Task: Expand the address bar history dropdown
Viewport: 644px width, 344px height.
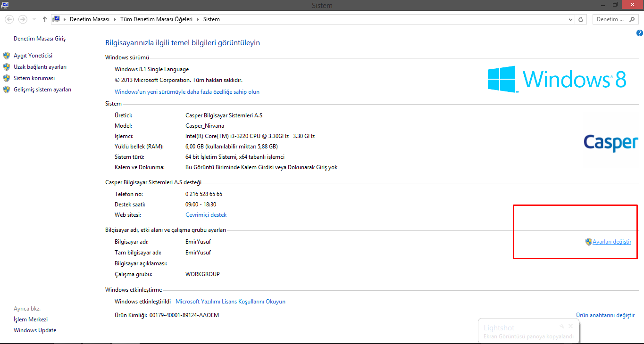Action: click(570, 19)
